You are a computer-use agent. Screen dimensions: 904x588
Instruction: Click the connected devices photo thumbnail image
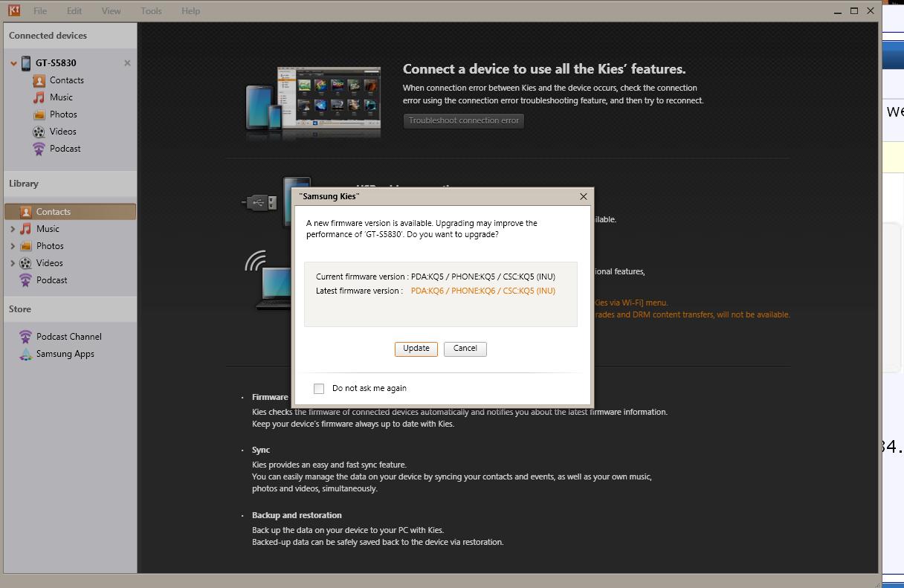point(314,100)
